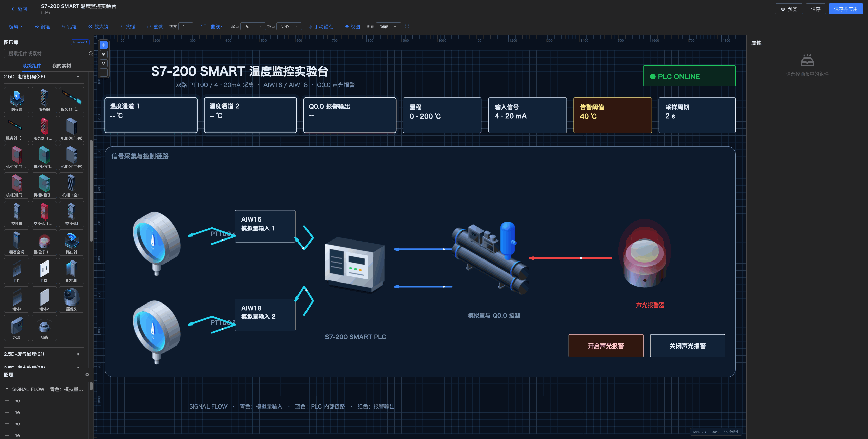Click the 保存并应用 button
The image size is (868, 439).
[846, 9]
